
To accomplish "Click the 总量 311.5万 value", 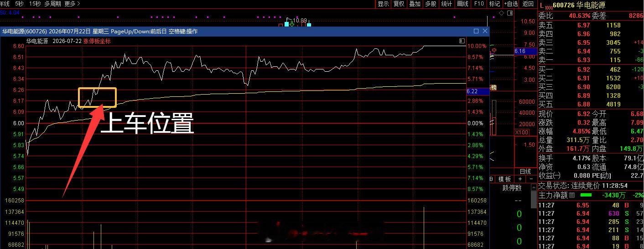I will point(578,140).
